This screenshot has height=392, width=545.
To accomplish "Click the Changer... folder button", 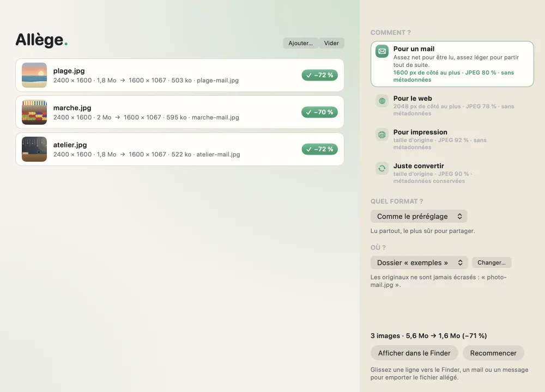I will tap(492, 262).
